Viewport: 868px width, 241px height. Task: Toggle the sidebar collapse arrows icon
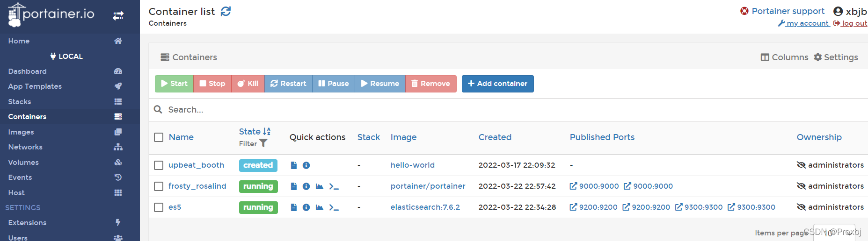point(118,16)
